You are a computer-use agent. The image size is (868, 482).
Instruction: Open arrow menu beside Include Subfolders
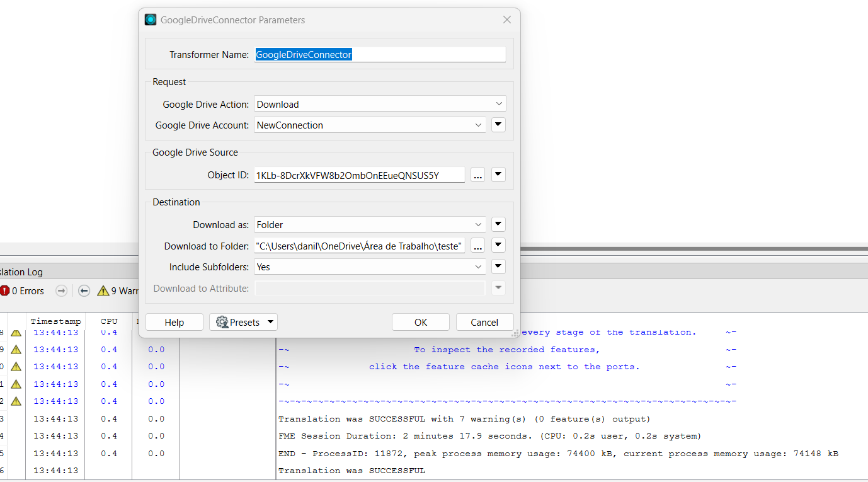click(498, 267)
